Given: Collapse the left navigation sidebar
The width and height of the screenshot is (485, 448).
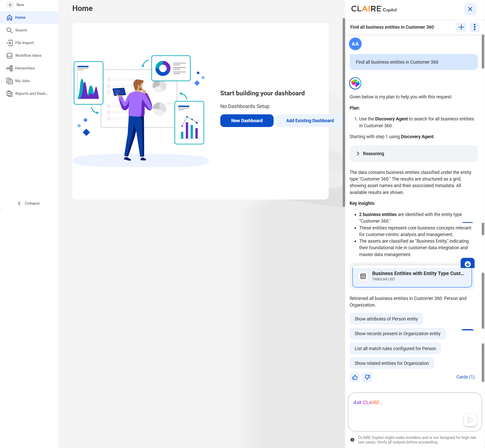Looking at the screenshot, I should click(29, 203).
